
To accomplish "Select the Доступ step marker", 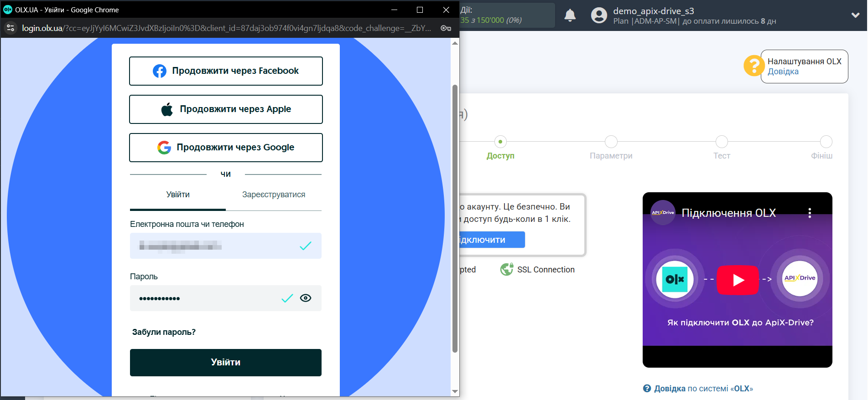I will (500, 142).
